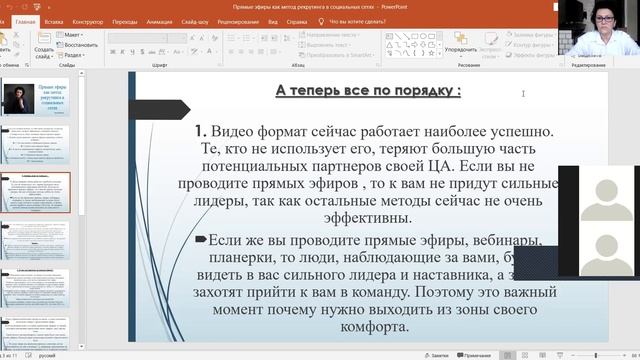Toggle bold Ж formatting
The width and height of the screenshot is (640, 360).
[113, 52]
